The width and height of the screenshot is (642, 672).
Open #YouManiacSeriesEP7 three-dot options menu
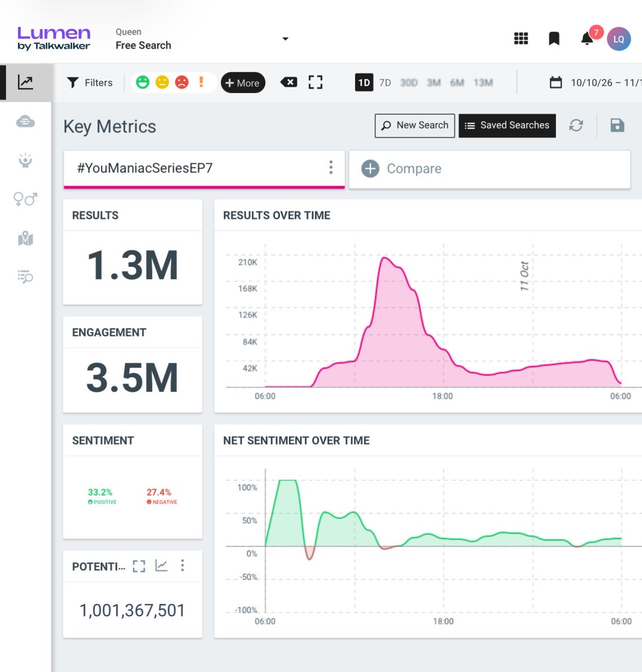331,167
